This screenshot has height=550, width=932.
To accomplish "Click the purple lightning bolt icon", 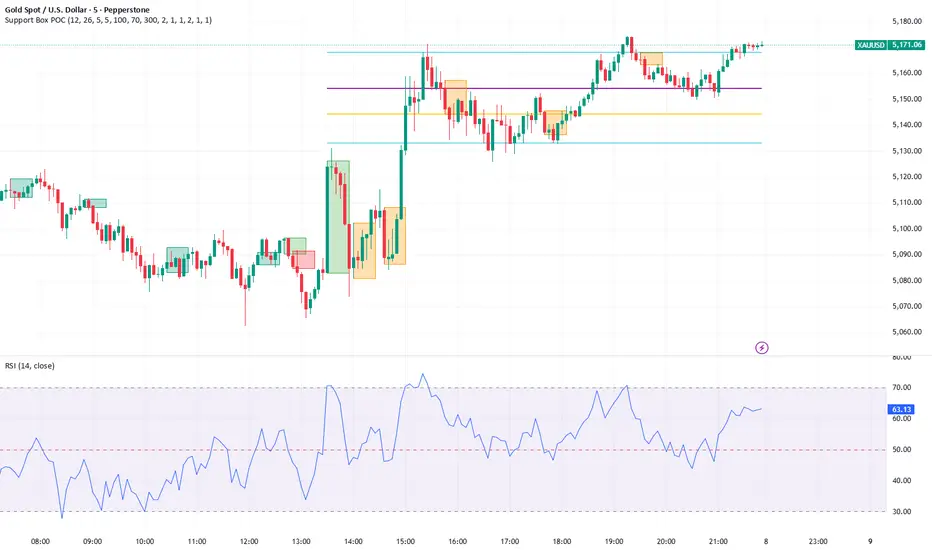I will (x=761, y=347).
